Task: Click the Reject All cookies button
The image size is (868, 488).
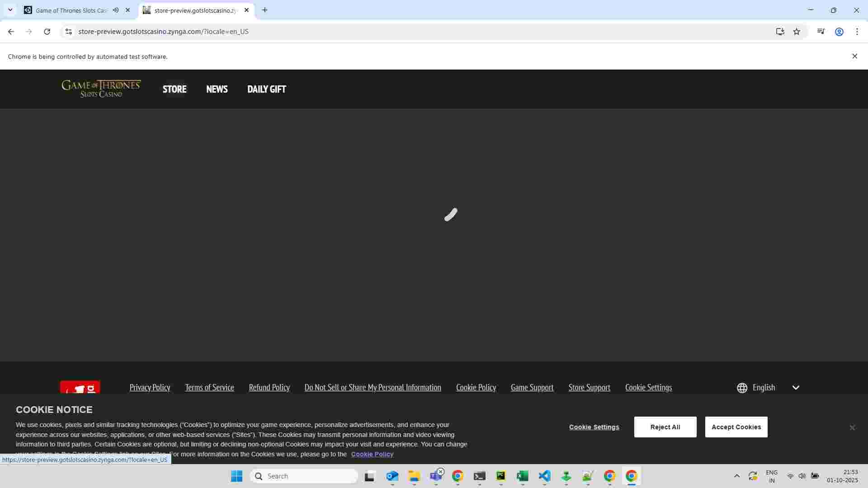Action: [x=665, y=427]
